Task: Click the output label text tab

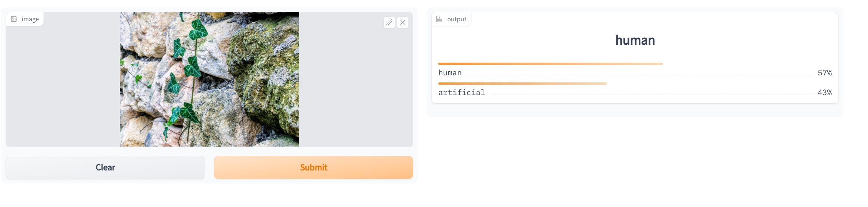Action: click(x=457, y=19)
